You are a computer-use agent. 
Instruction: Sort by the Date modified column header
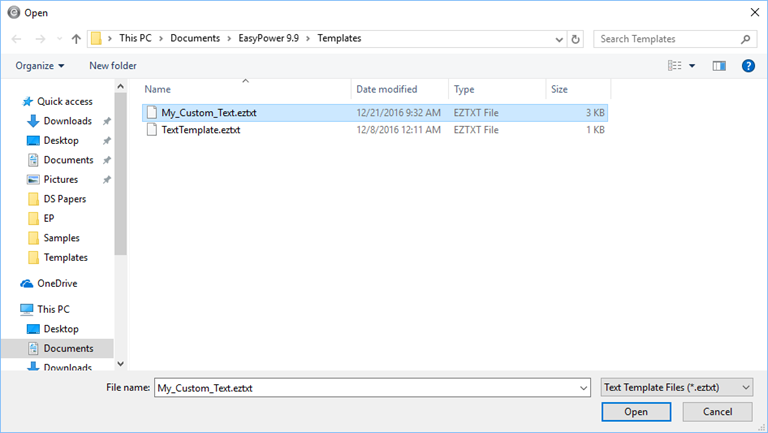[x=386, y=89]
